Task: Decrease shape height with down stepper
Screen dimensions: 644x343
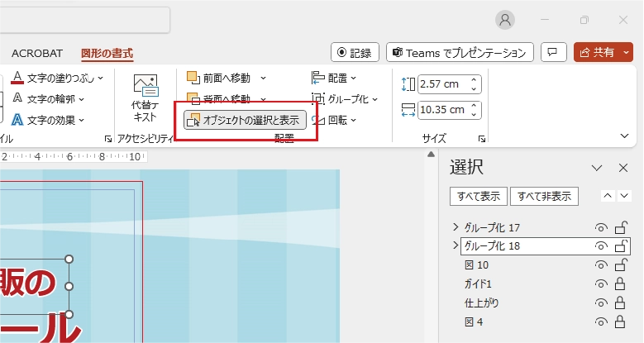Action: (x=474, y=88)
